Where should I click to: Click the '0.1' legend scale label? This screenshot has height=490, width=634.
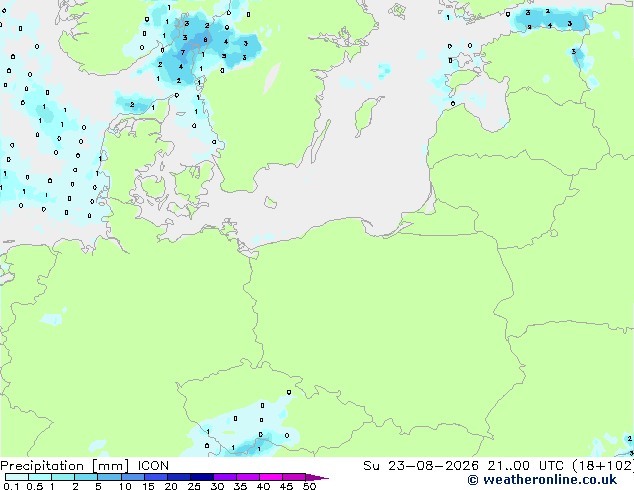[x=11, y=486]
